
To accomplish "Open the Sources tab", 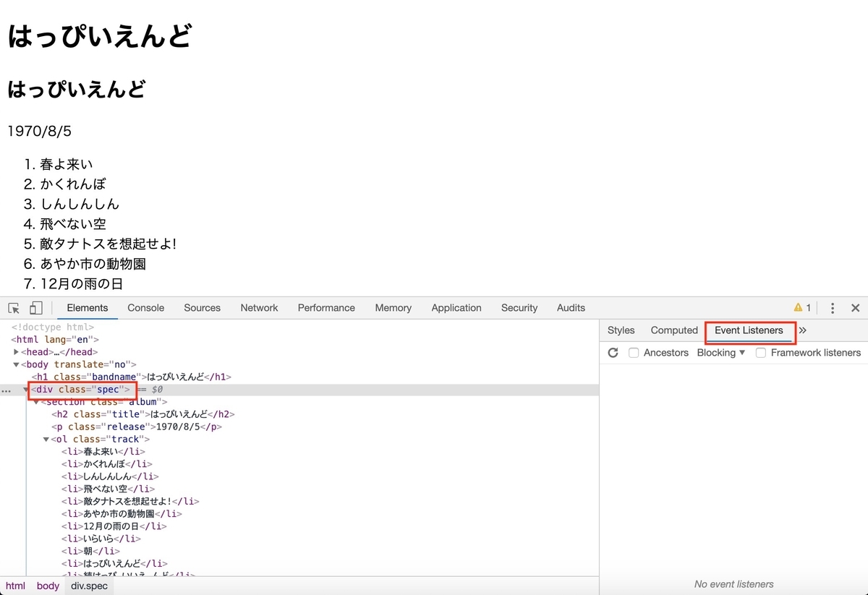I will coord(202,308).
